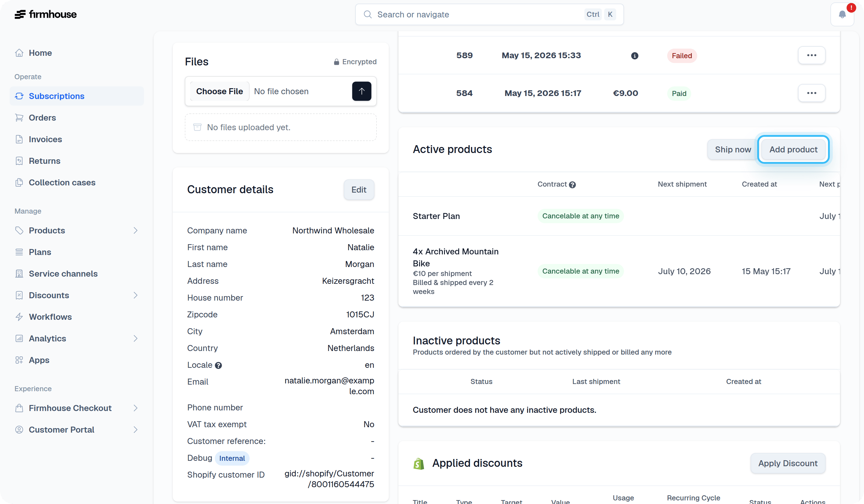Expand the Discounts submenu chevron

[135, 295]
